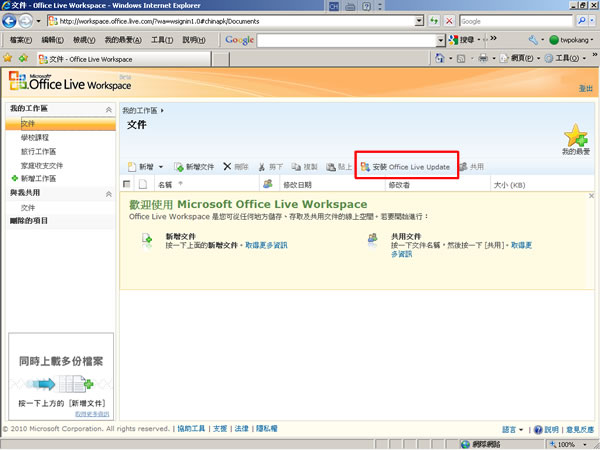Open the 說明(H) menu

pos(194,40)
